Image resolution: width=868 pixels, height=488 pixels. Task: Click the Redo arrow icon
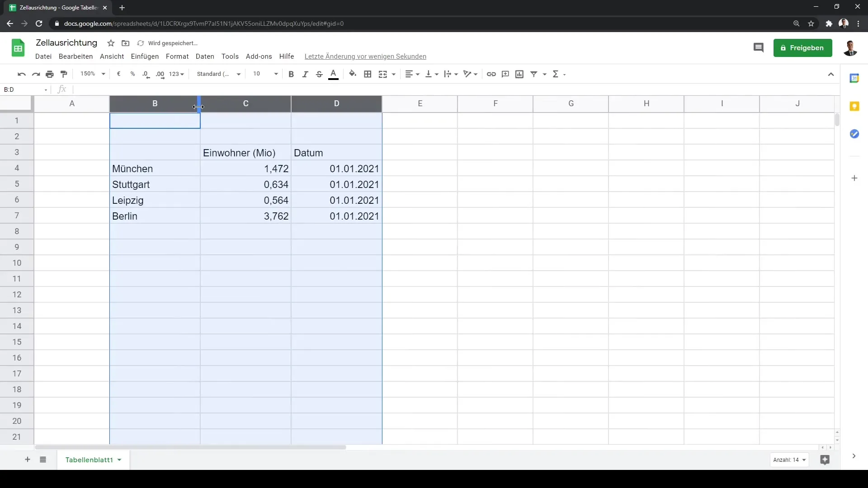click(x=36, y=74)
